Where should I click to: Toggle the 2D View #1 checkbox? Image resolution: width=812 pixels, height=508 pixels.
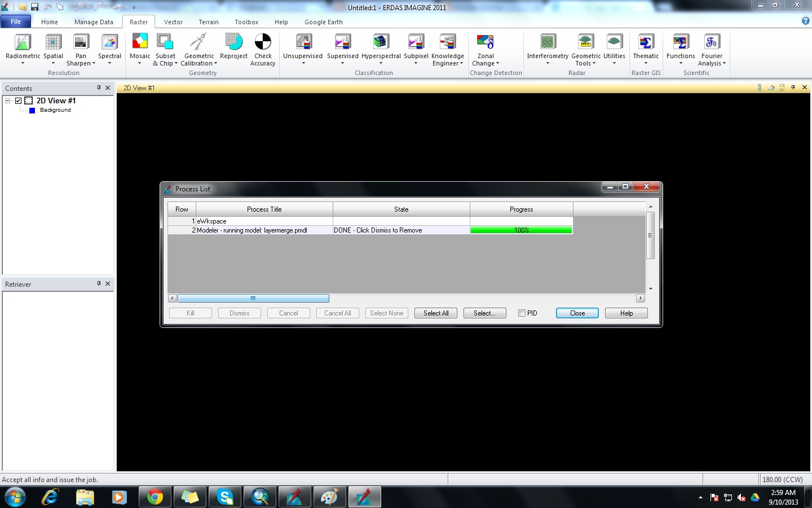19,100
